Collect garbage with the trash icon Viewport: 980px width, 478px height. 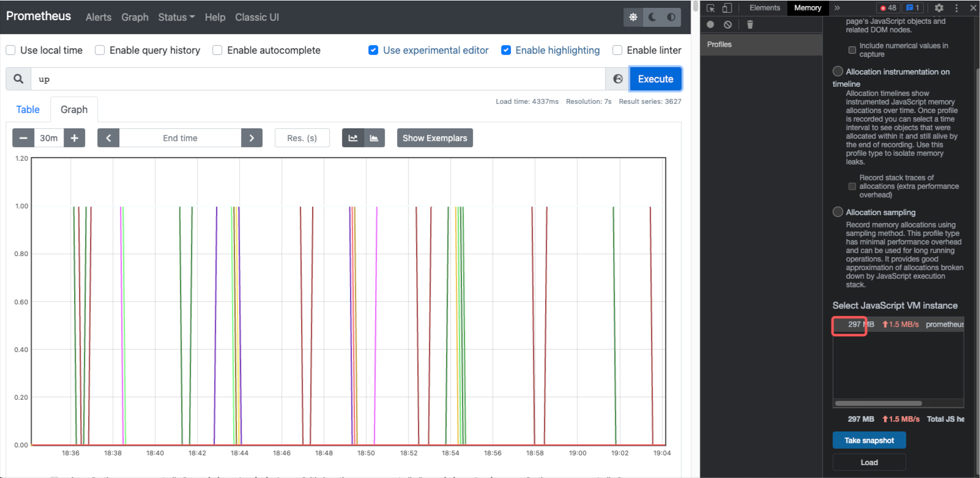(750, 24)
